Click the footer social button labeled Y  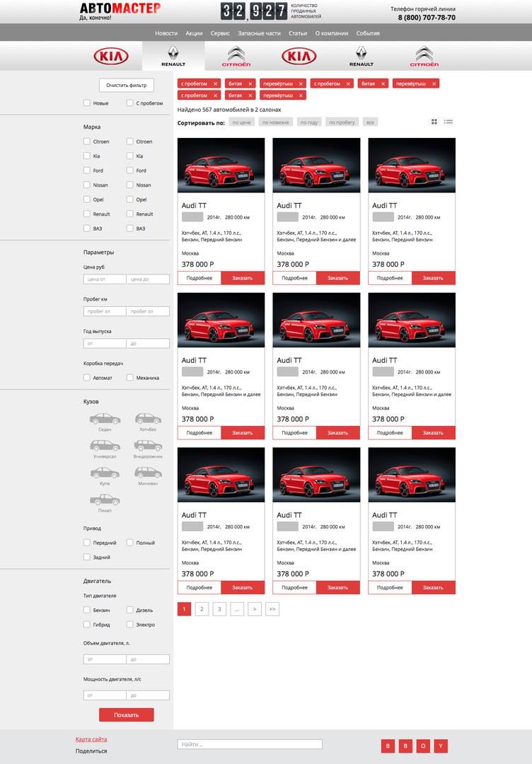[x=441, y=746]
